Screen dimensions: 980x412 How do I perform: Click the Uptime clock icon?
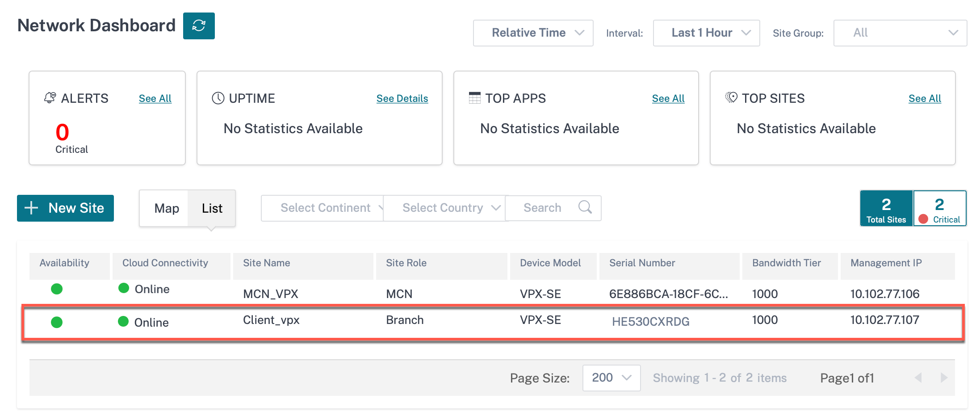pos(218,98)
